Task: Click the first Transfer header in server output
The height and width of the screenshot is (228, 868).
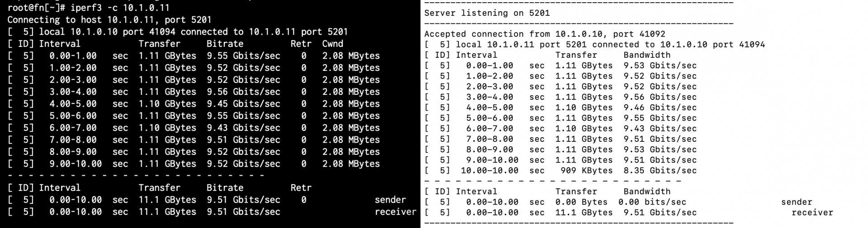Action: tap(576, 55)
